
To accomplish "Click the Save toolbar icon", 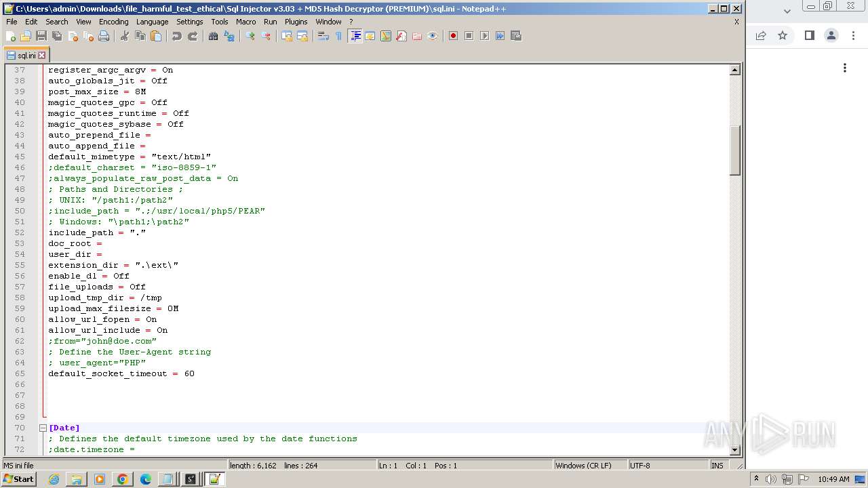I will point(41,36).
